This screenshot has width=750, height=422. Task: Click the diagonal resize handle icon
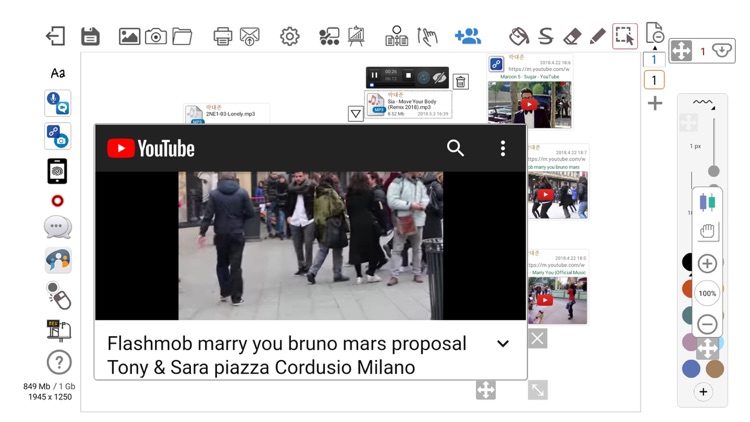pyautogui.click(x=538, y=390)
